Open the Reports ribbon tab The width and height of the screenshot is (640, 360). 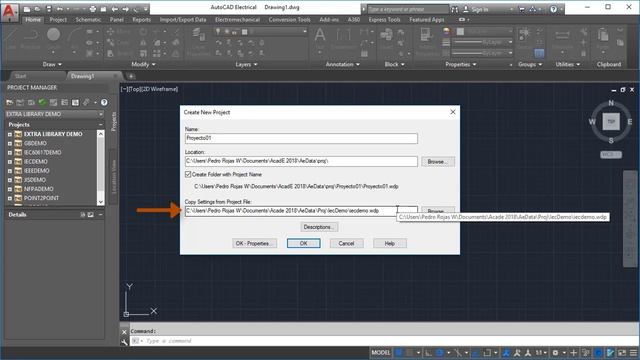point(142,20)
